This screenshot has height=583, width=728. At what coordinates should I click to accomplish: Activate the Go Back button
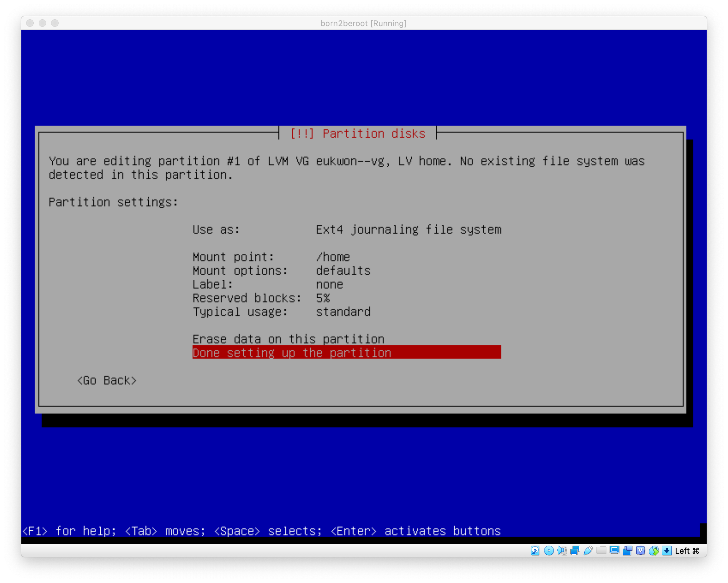[x=107, y=380]
